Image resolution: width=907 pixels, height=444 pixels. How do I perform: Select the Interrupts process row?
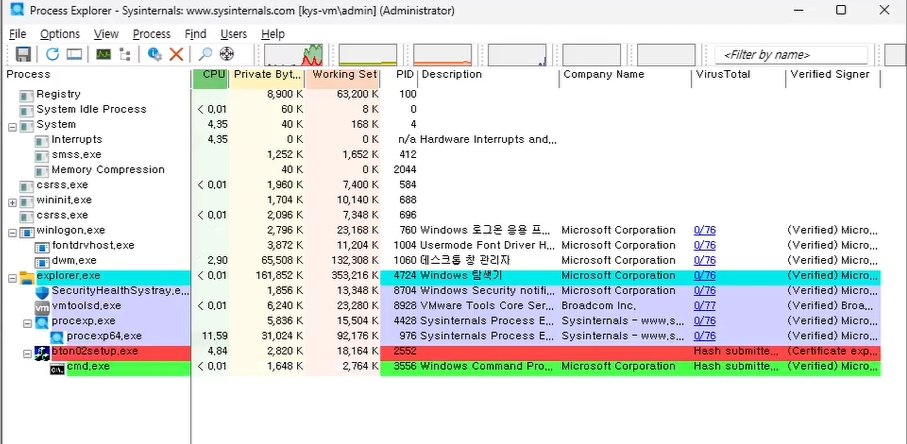coord(441,139)
